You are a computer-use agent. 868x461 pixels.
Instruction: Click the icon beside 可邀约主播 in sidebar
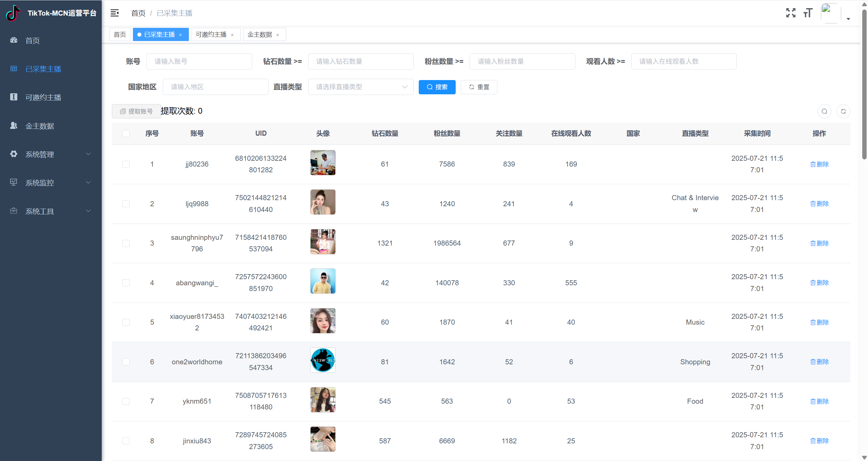click(x=14, y=97)
